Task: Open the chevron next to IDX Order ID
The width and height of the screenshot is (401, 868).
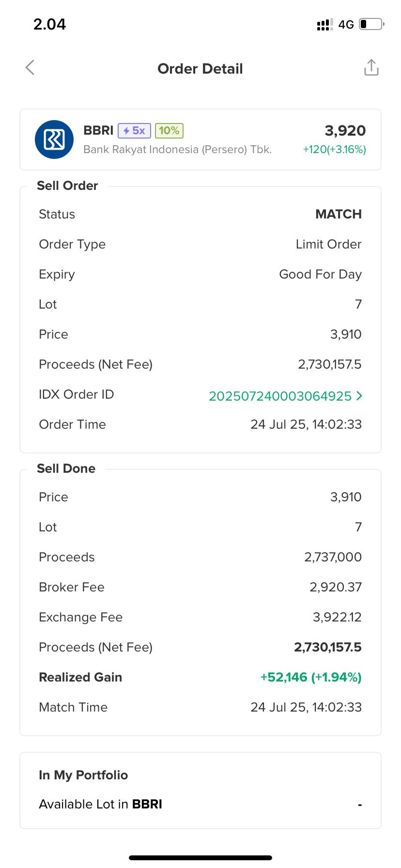Action: click(359, 396)
